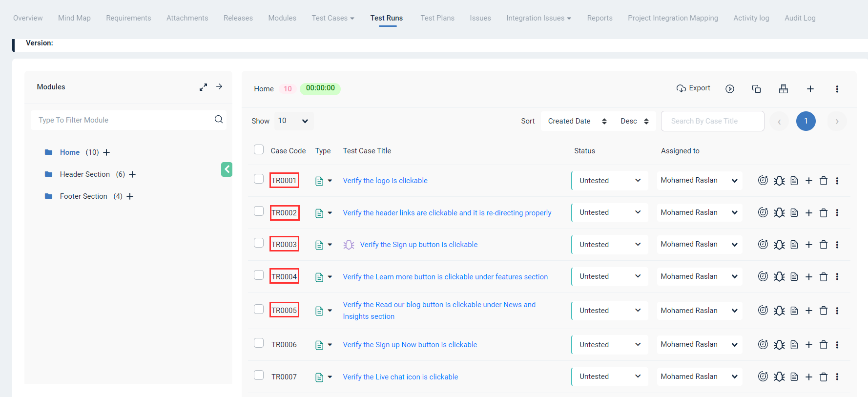Open Created Date sort dropdown
The width and height of the screenshot is (868, 397).
point(578,121)
